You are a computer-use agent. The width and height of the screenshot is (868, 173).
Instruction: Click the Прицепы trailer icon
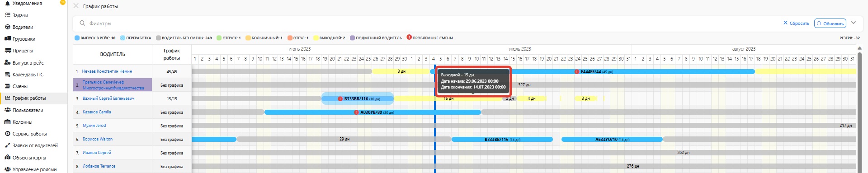[7, 51]
